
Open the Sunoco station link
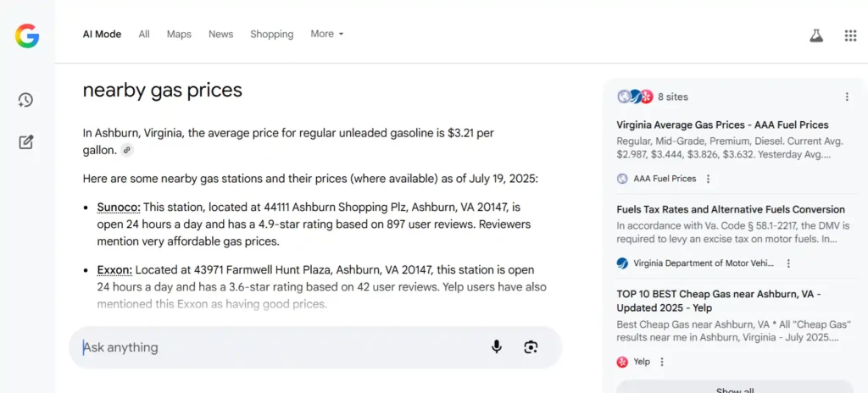tap(119, 208)
